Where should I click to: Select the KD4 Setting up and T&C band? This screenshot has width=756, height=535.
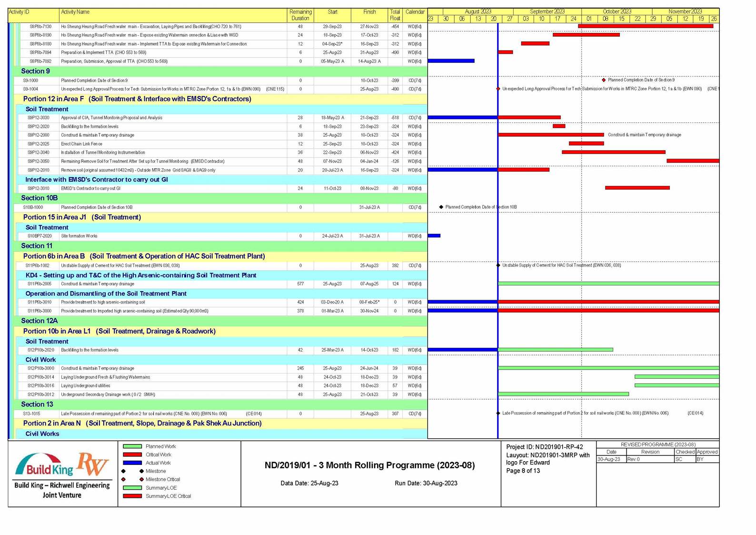tap(222, 275)
